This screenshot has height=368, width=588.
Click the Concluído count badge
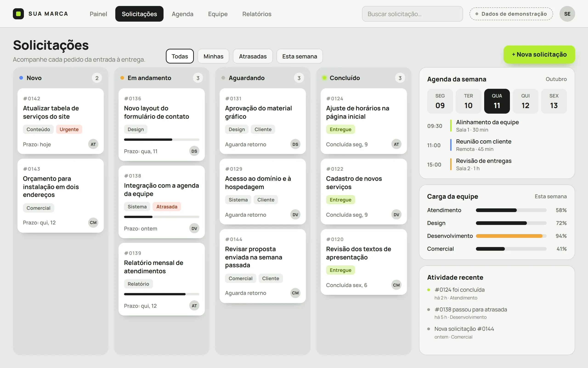(400, 78)
